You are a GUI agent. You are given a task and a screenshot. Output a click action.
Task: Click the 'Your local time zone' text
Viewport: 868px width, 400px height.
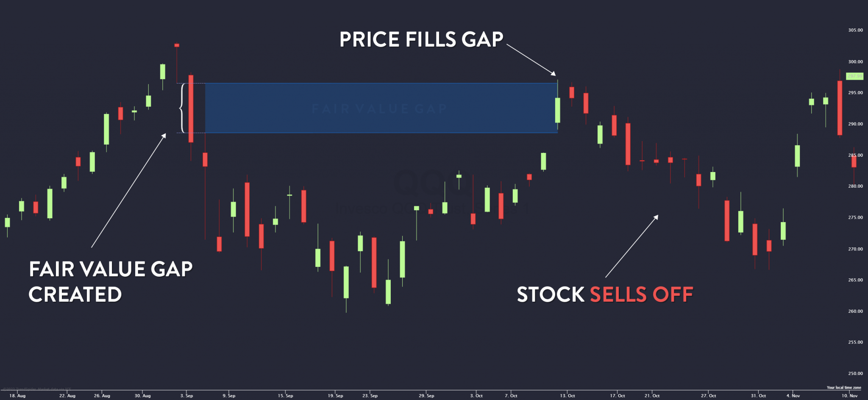click(x=844, y=387)
